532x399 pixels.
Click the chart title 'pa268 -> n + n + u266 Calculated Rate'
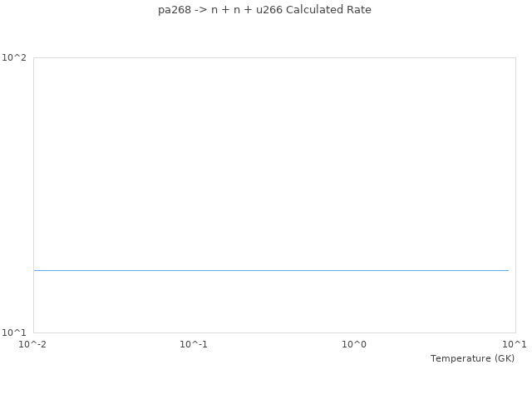coord(264,10)
